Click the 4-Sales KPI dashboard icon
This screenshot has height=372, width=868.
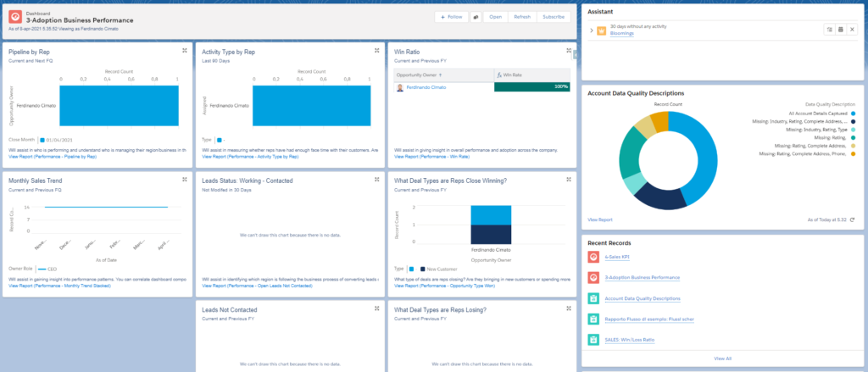[x=593, y=257]
